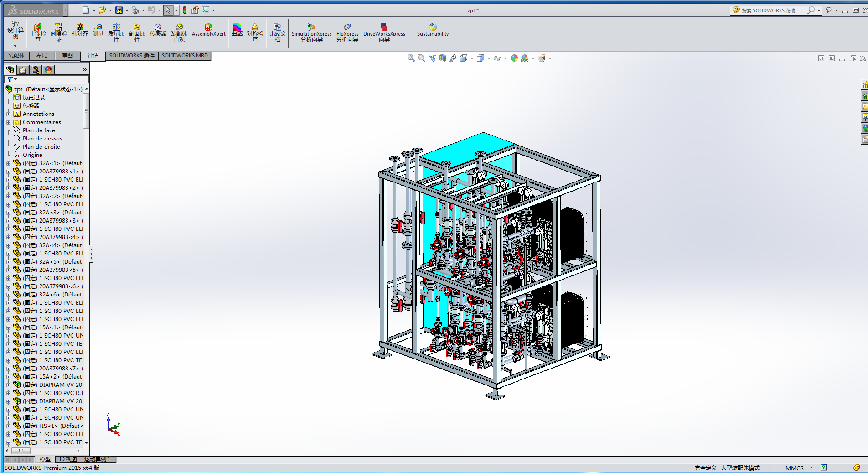Open the 草图 (Sketch) ribbon tab
Screen dimensions: 868x473
(67, 56)
